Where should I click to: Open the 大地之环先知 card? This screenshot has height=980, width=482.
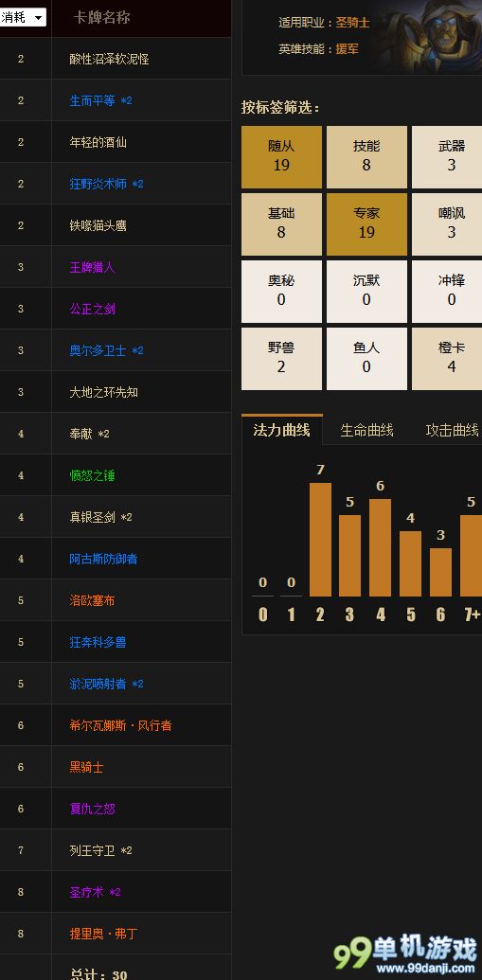coord(104,392)
